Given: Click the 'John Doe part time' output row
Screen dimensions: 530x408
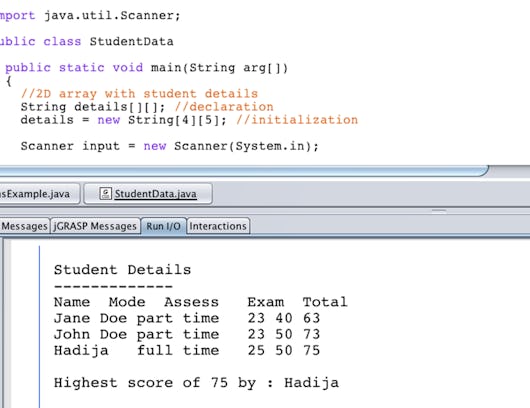Looking at the screenshot, I should coord(187,334).
